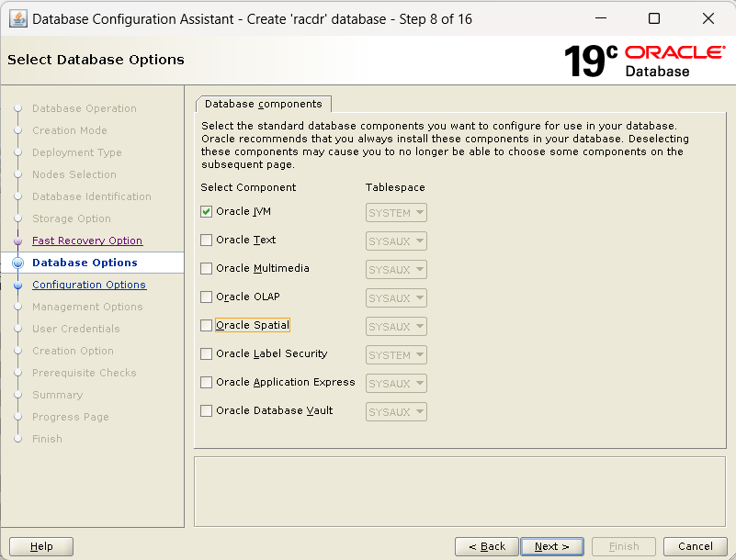Click the Storage Option step
Image resolution: width=736 pixels, height=560 pixels.
[x=72, y=218]
